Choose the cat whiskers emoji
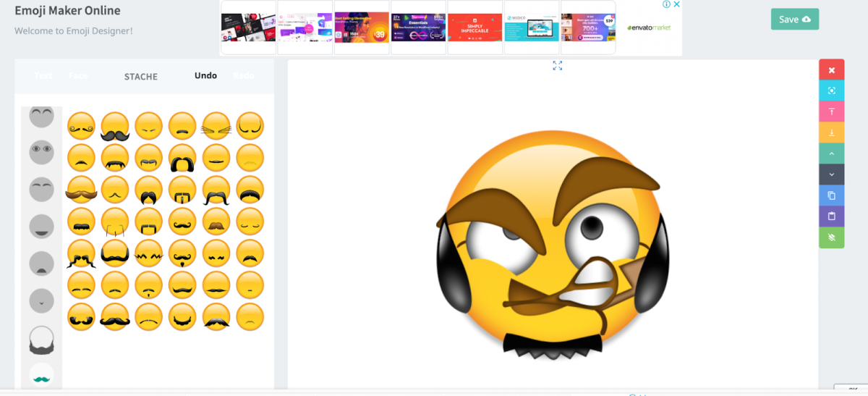Viewport: 868px width, 396px height. coord(216,126)
